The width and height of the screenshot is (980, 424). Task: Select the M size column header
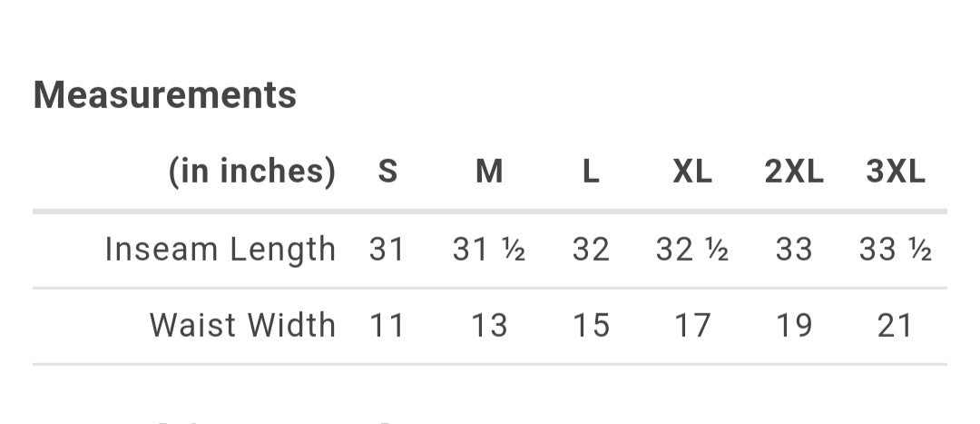point(489,172)
